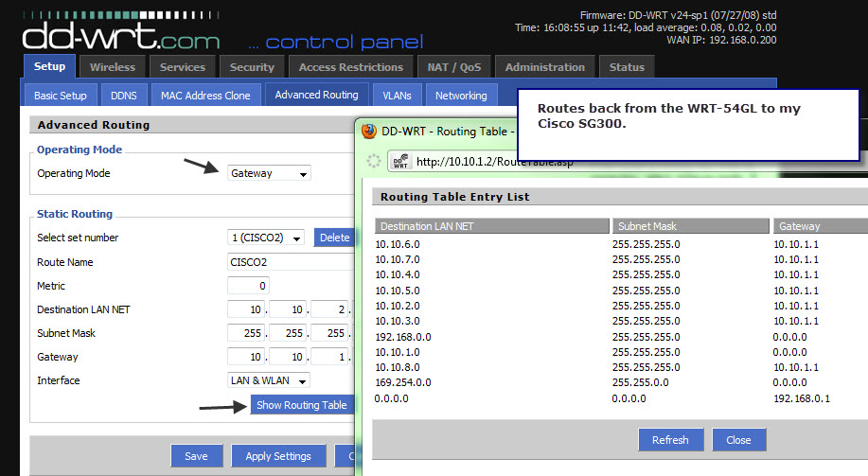Open the Wireless tab

[113, 67]
